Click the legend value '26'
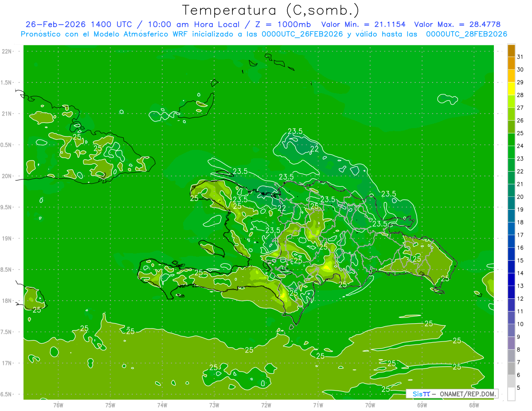 pyautogui.click(x=520, y=120)
